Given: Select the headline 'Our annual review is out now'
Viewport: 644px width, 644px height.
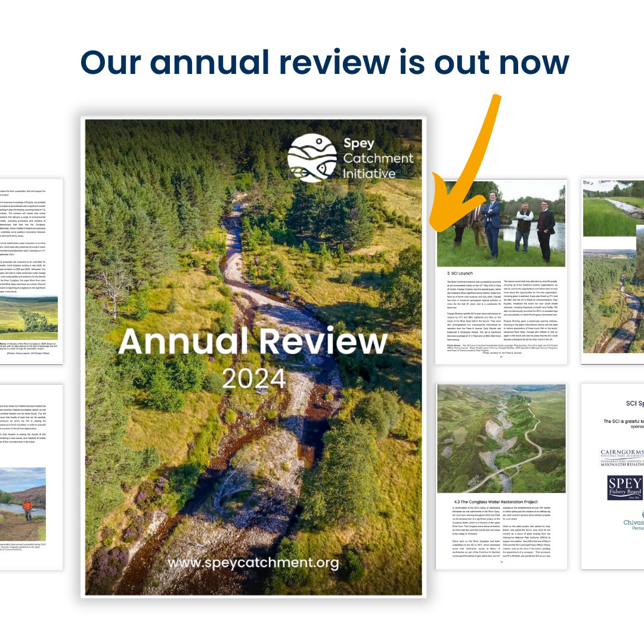Looking at the screenshot, I should [x=324, y=63].
